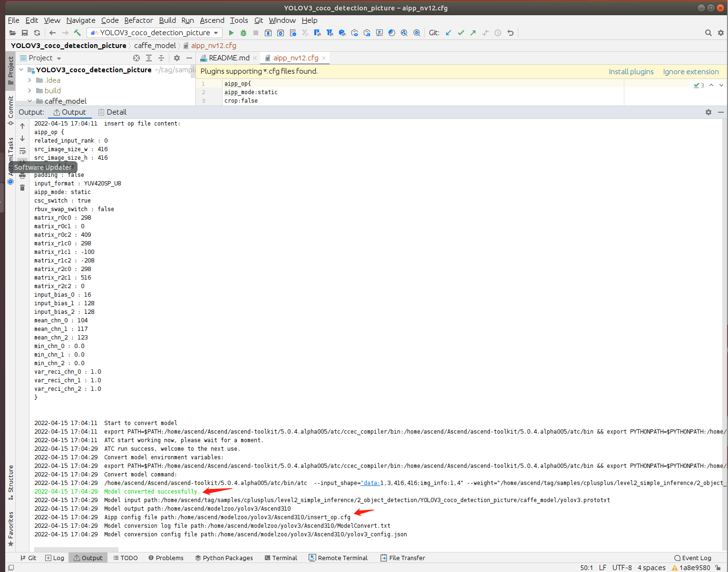Click Ignore extension link
Viewport: 728px width, 572px height.
click(691, 71)
